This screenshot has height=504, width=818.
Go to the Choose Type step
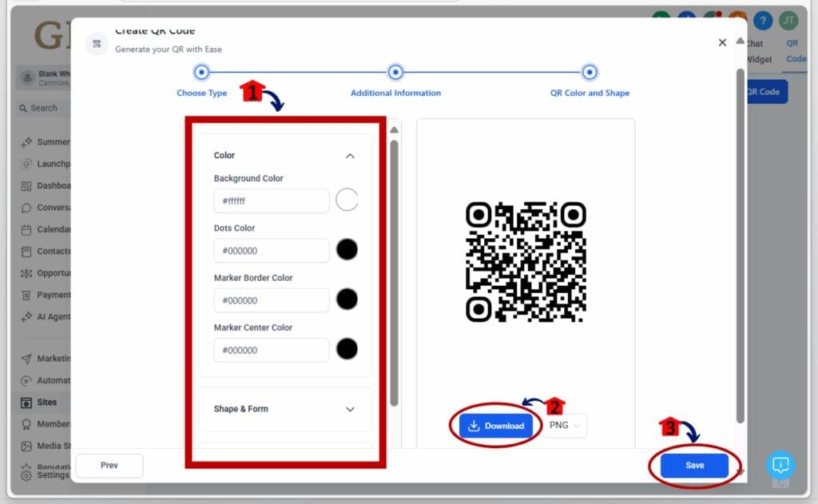coord(202,93)
